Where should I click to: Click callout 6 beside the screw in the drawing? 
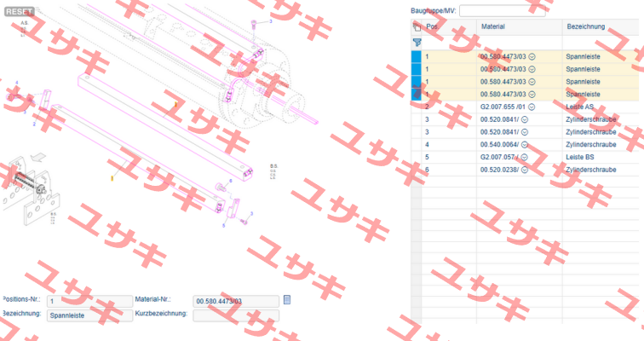[231, 181]
